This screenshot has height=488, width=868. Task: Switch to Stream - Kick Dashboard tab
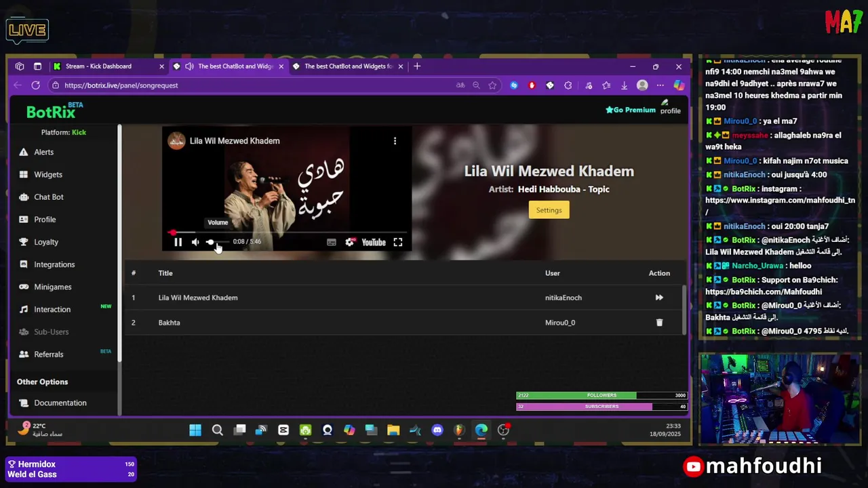coord(108,66)
